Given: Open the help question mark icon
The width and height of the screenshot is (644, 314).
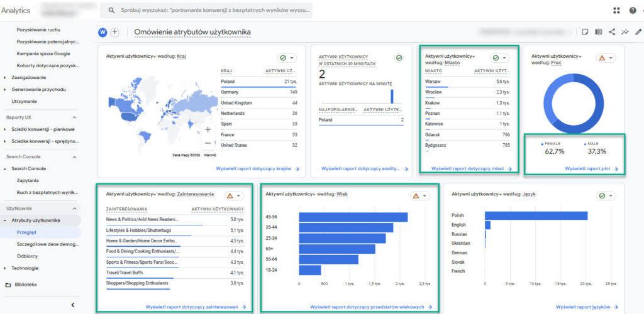Looking at the screenshot, I should [632, 10].
